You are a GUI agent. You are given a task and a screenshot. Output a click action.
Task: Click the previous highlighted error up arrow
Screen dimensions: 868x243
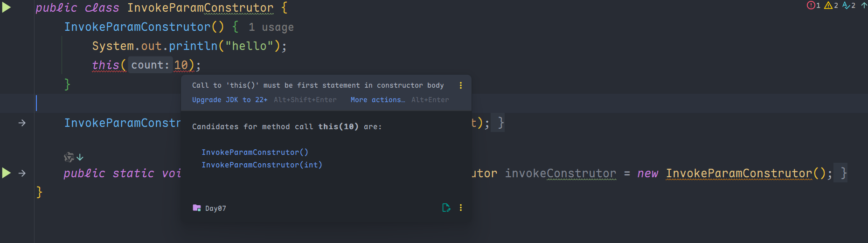pos(864,6)
